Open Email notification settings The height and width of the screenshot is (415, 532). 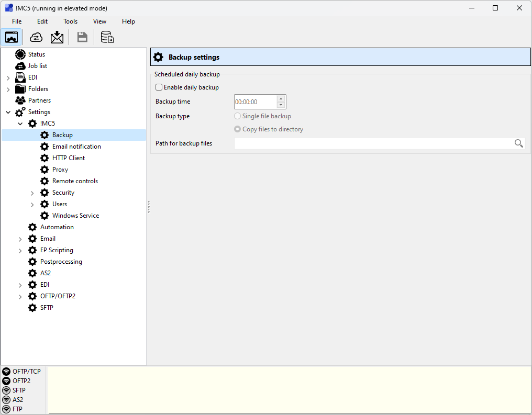(x=76, y=147)
